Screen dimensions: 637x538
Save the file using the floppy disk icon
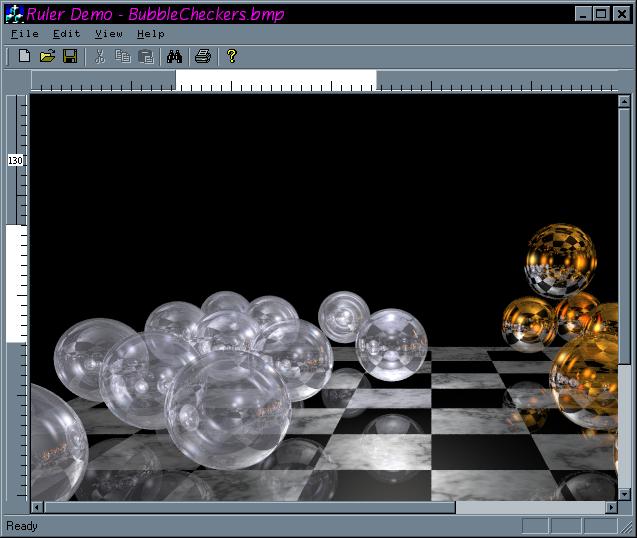click(70, 56)
